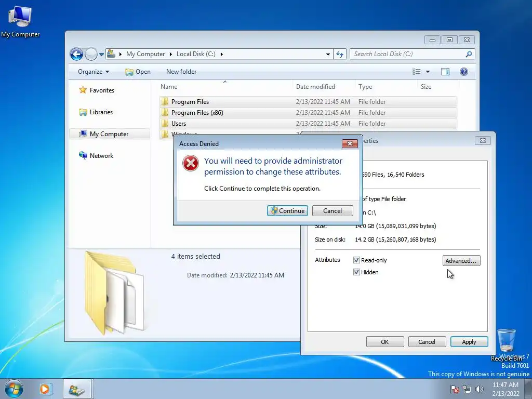Sort by the Type column header
This screenshot has height=399, width=532.
click(386, 87)
